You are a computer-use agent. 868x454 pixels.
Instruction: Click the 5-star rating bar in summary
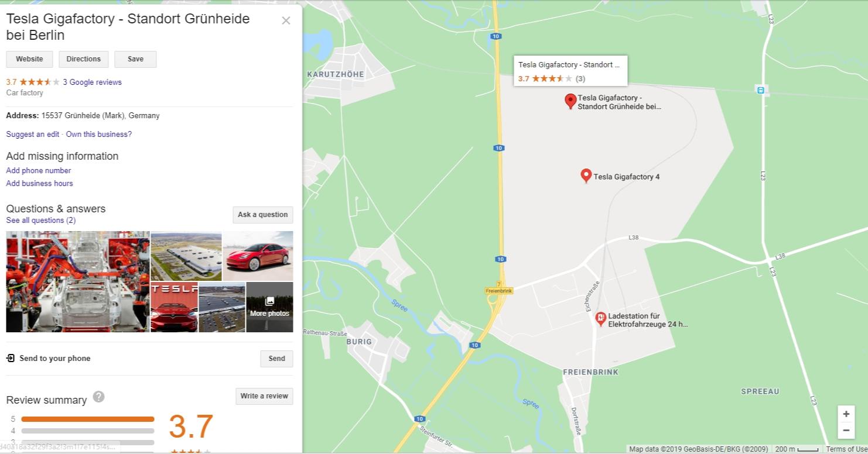(88, 419)
